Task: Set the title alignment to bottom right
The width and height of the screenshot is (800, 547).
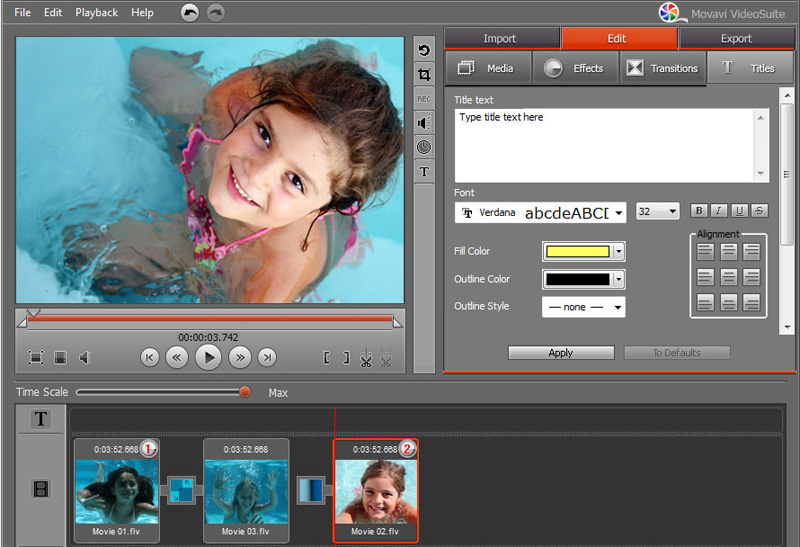Action: click(x=752, y=303)
